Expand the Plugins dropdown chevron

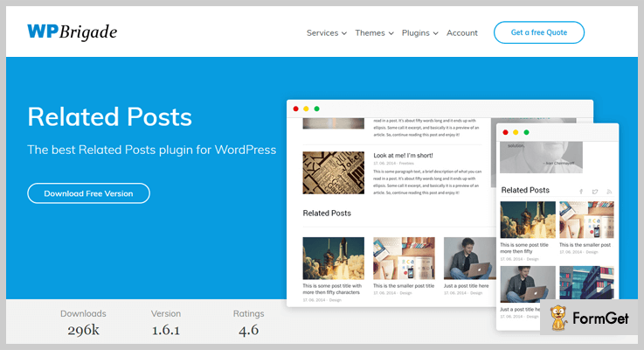click(436, 33)
